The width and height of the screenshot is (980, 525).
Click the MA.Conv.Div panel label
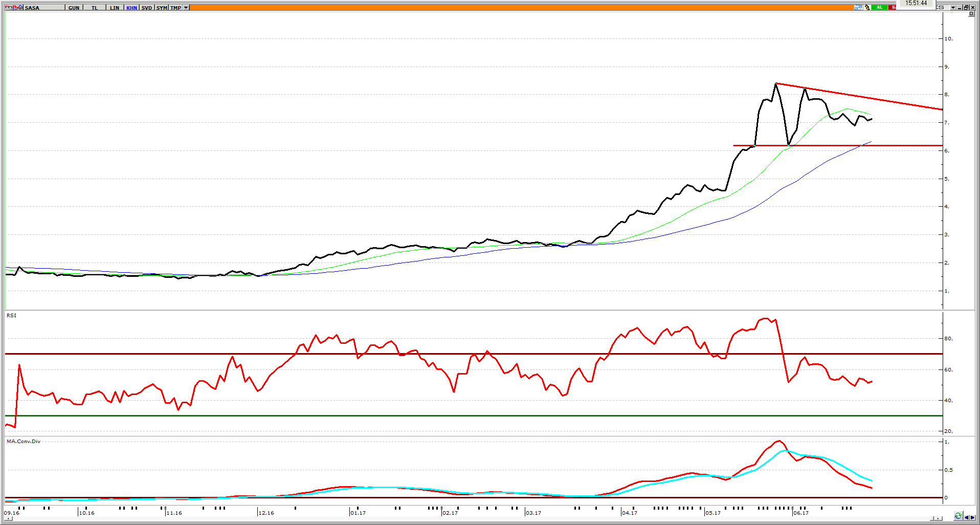24,441
